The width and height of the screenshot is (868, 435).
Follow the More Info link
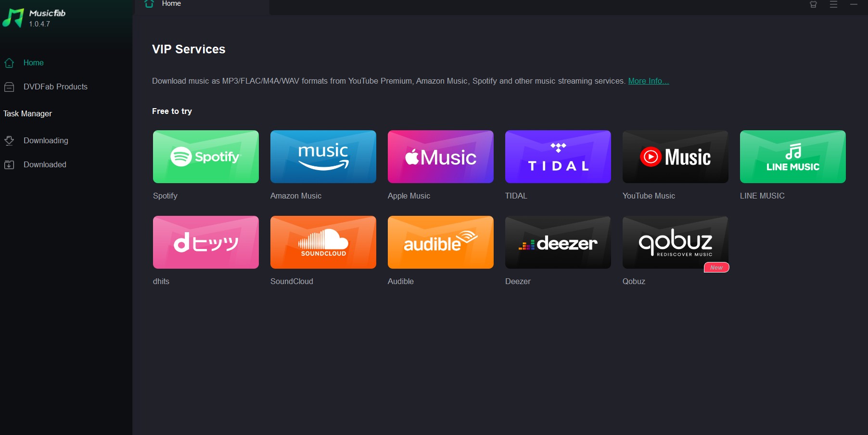[x=649, y=81]
